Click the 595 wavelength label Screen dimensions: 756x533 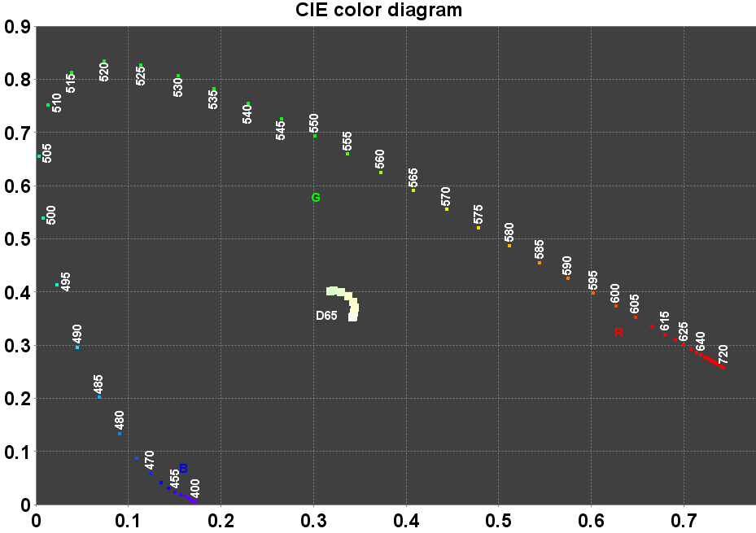(x=593, y=280)
